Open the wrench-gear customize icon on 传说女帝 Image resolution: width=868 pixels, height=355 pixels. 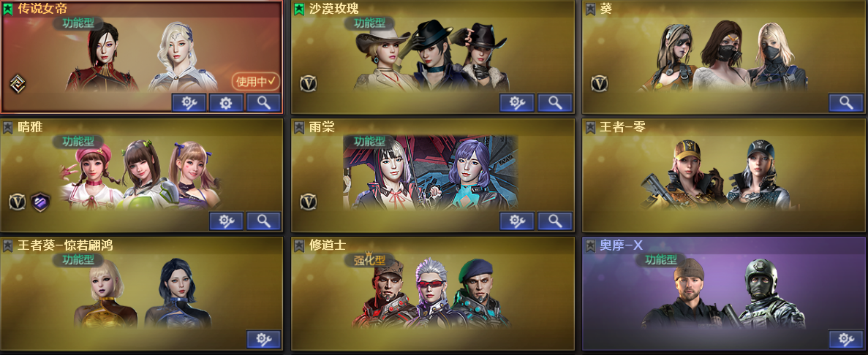[189, 103]
